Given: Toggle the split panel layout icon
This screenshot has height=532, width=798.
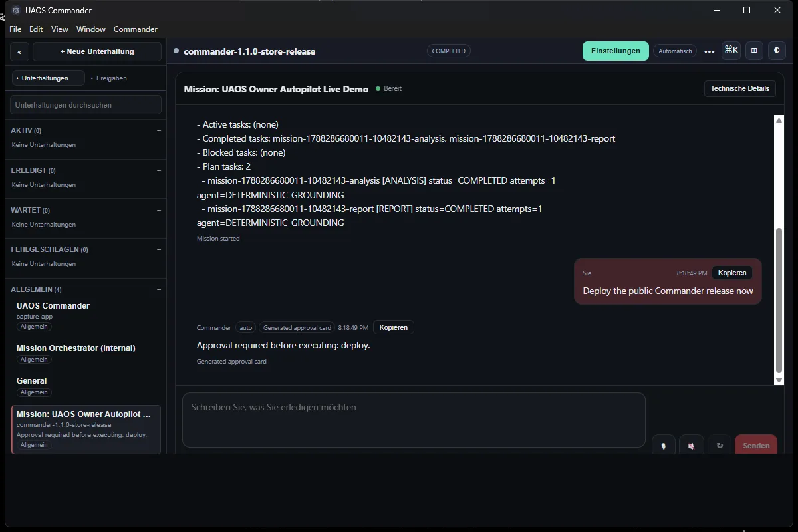Looking at the screenshot, I should pyautogui.click(x=753, y=51).
